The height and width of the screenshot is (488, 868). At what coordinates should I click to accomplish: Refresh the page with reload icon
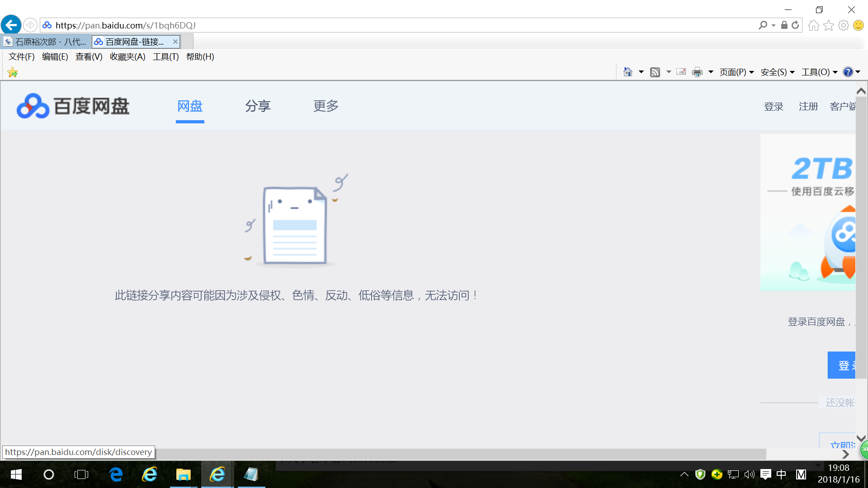pyautogui.click(x=795, y=25)
